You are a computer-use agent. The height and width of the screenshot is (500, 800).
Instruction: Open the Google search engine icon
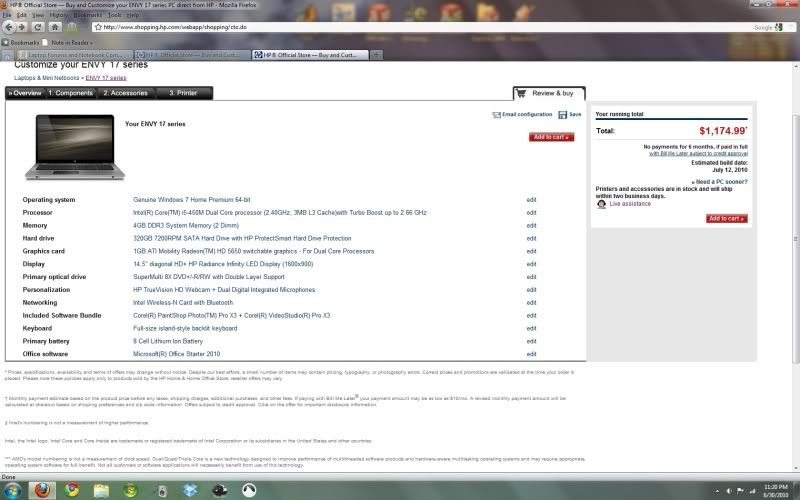(778, 27)
